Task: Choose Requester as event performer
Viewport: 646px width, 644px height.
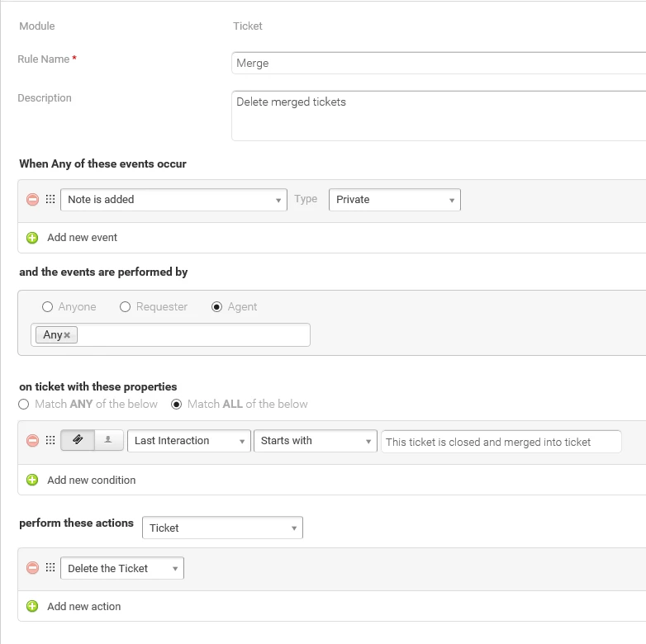Action: tap(126, 307)
